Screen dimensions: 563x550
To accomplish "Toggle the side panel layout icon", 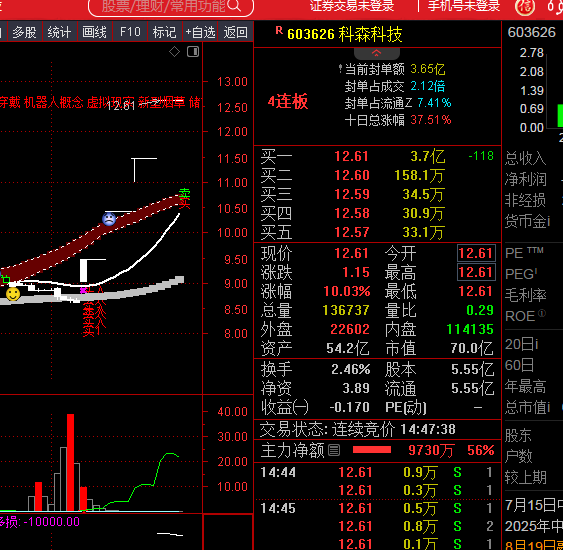I will pyautogui.click(x=193, y=52).
